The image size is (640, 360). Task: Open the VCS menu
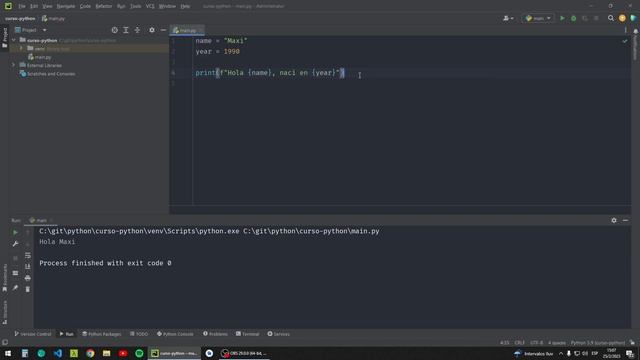tap(150, 6)
